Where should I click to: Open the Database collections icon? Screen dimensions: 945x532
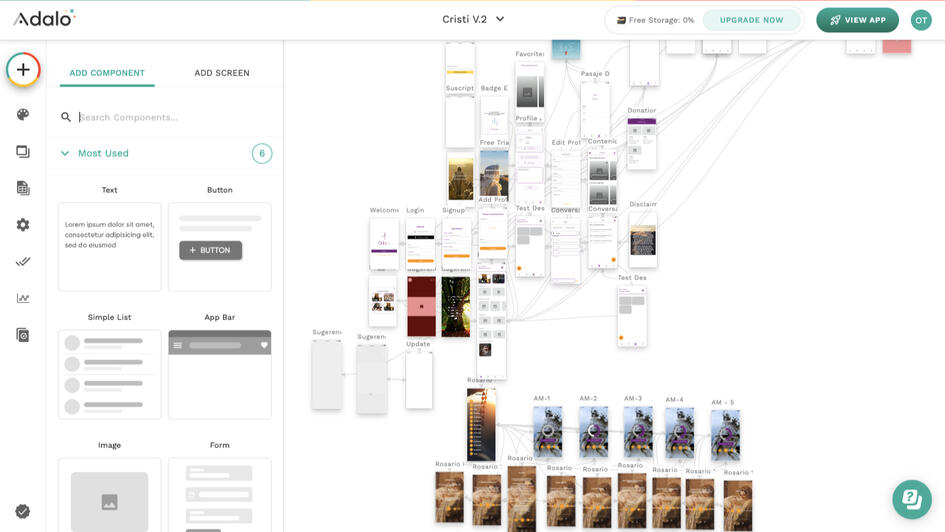coord(23,188)
